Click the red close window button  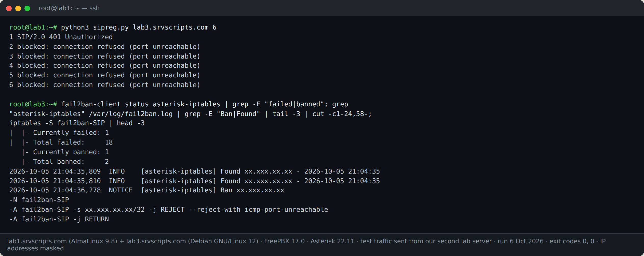click(x=9, y=8)
